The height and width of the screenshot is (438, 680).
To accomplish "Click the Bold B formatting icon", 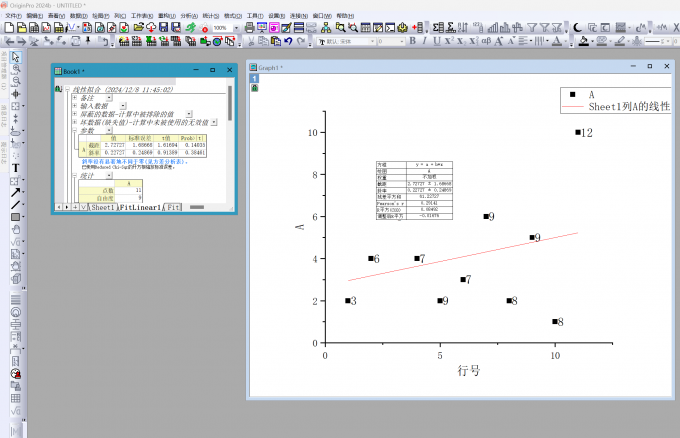I will 412,41.
